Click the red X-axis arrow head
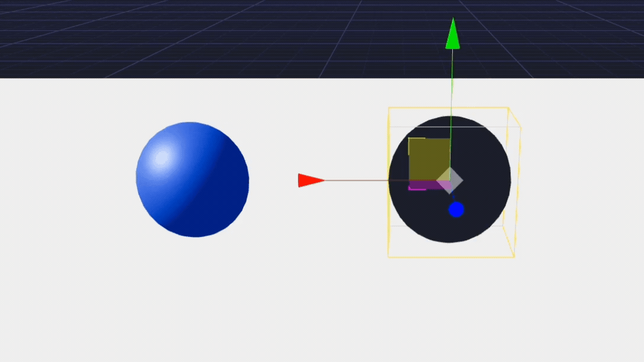Screen dimensions: 644x362 [x=310, y=180]
